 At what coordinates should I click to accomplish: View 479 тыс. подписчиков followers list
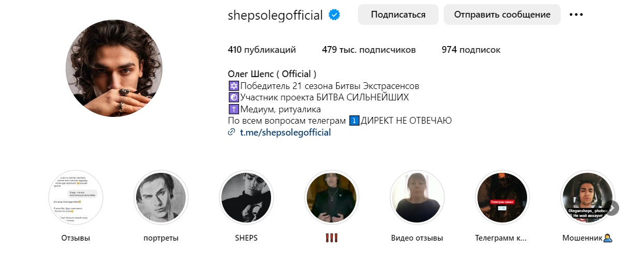[369, 50]
